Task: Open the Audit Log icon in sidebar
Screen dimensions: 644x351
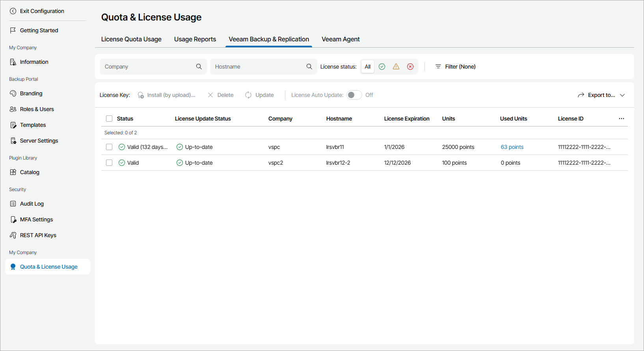Action: click(x=13, y=204)
